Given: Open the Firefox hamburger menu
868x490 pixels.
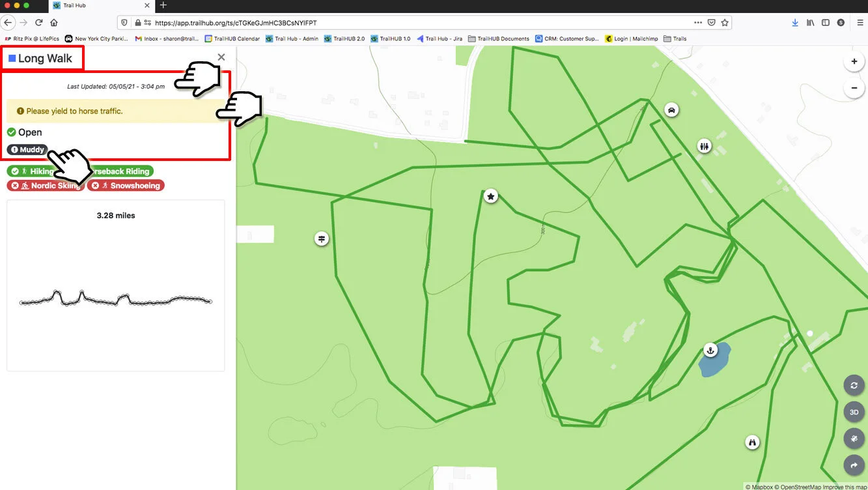Looking at the screenshot, I should [x=860, y=22].
